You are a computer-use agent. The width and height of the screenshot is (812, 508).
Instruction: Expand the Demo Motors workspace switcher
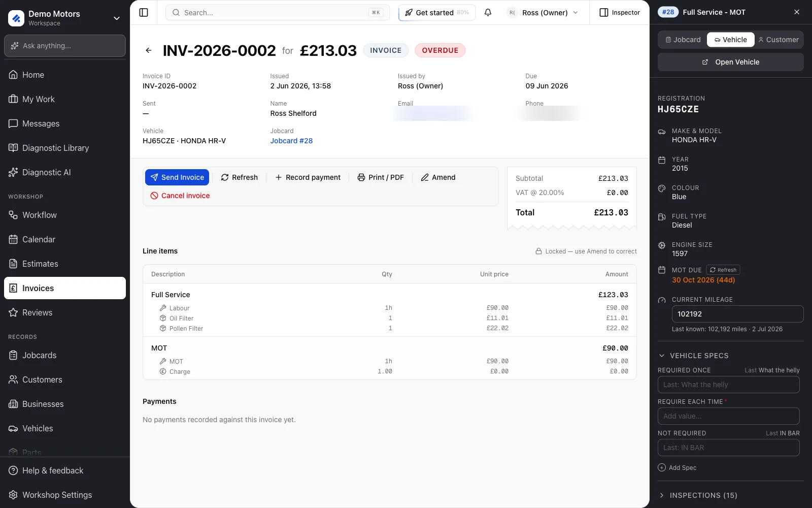(x=65, y=18)
